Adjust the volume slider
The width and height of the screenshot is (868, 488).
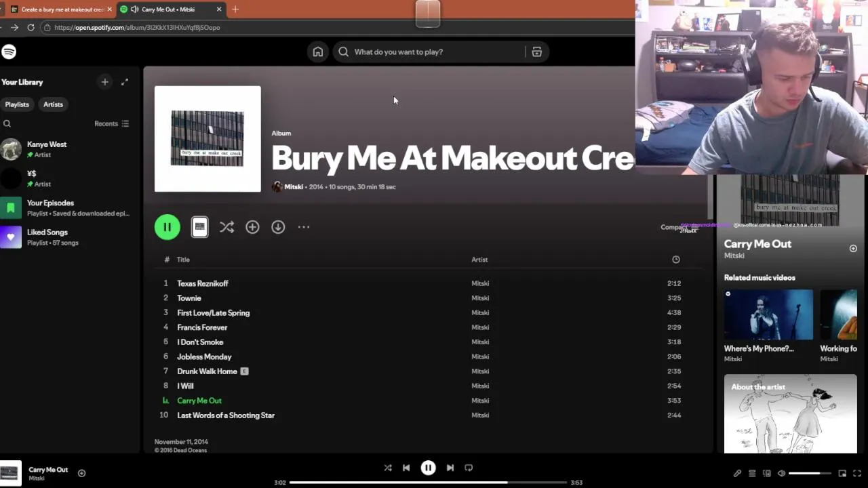click(810, 473)
